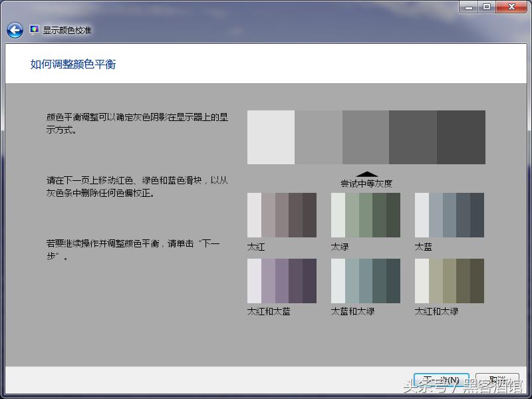This screenshot has height=399, width=532.
Task: Select the 太红和太蓝 color sample
Action: click(281, 280)
